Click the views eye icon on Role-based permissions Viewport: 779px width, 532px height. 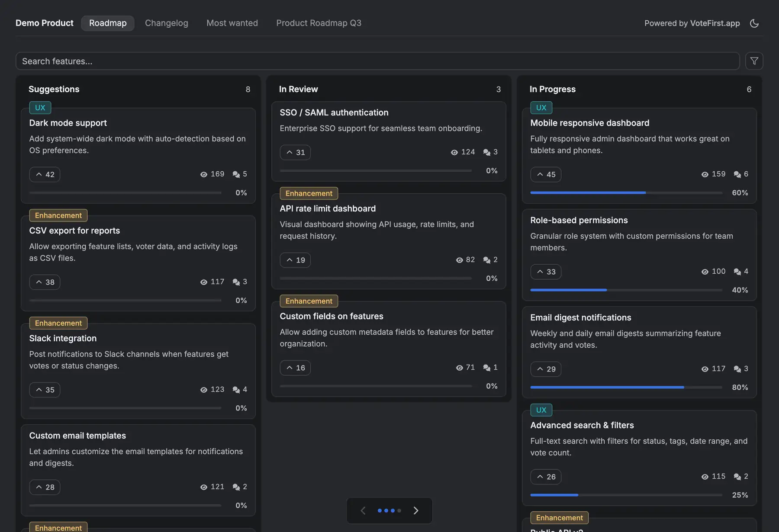tap(705, 272)
